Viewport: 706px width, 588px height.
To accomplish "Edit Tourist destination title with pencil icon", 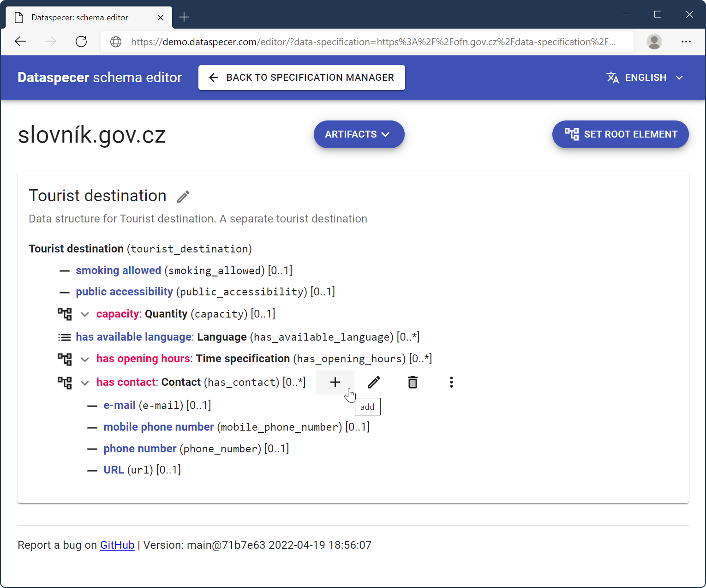I will [x=183, y=197].
